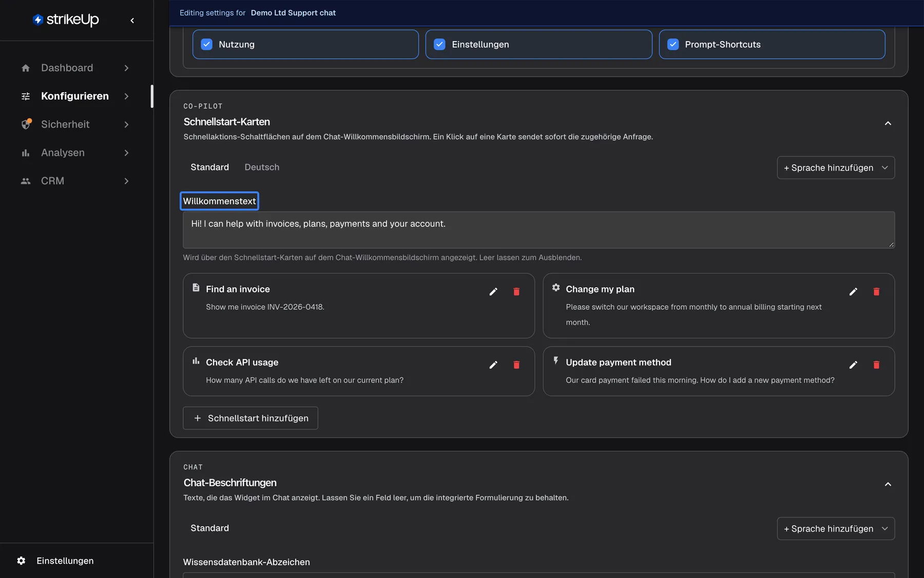924x578 pixels.
Task: Click the Analysen bar chart icon
Action: tap(26, 153)
